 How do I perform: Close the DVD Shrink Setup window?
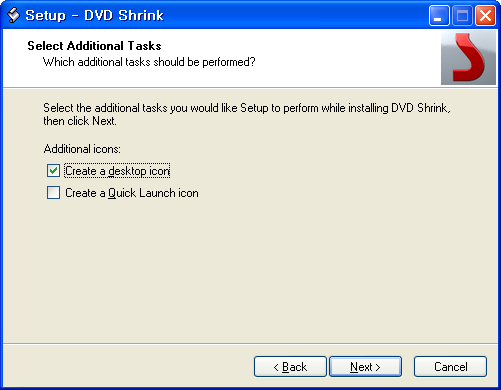click(485, 16)
